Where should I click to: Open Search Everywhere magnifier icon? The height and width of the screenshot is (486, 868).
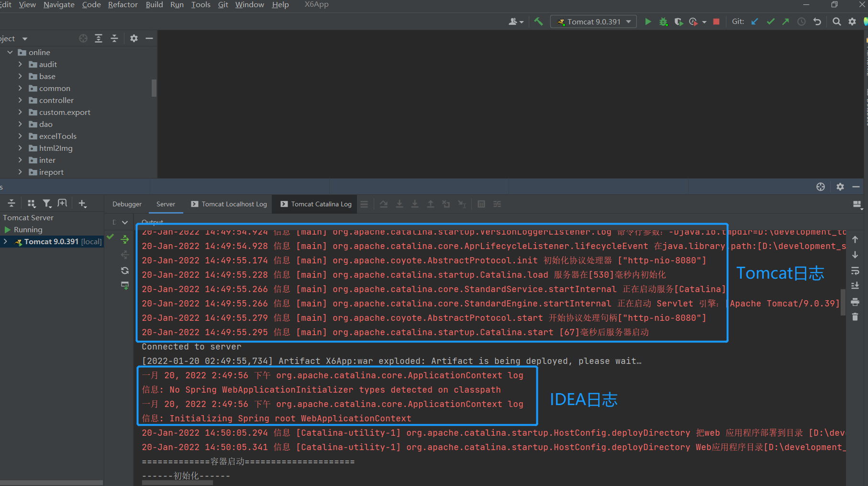(x=837, y=21)
